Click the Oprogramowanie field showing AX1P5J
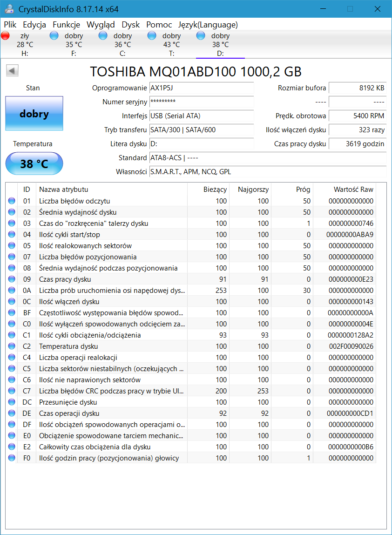This screenshot has width=392, height=535. [201, 88]
